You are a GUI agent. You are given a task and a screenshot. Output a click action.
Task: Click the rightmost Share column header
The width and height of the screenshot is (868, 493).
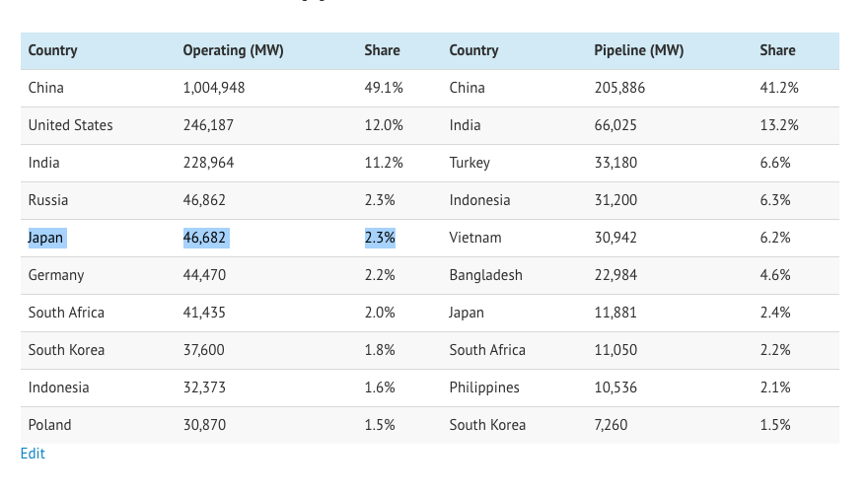click(x=777, y=50)
